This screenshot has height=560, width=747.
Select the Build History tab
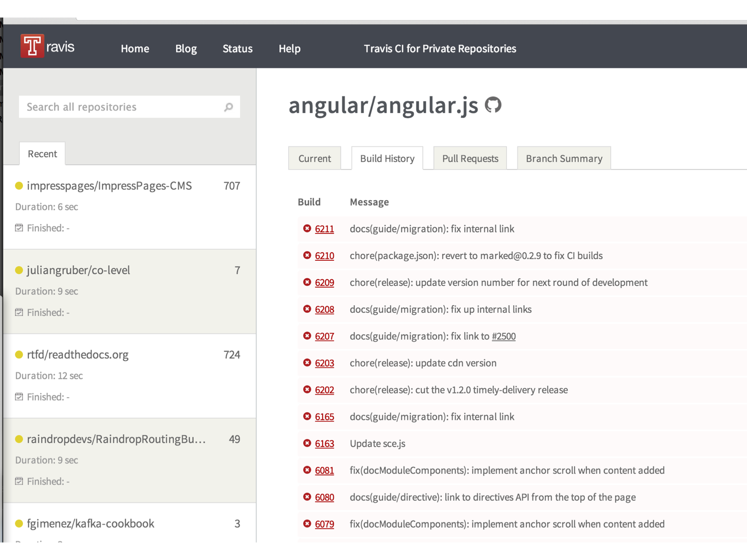[x=387, y=158]
